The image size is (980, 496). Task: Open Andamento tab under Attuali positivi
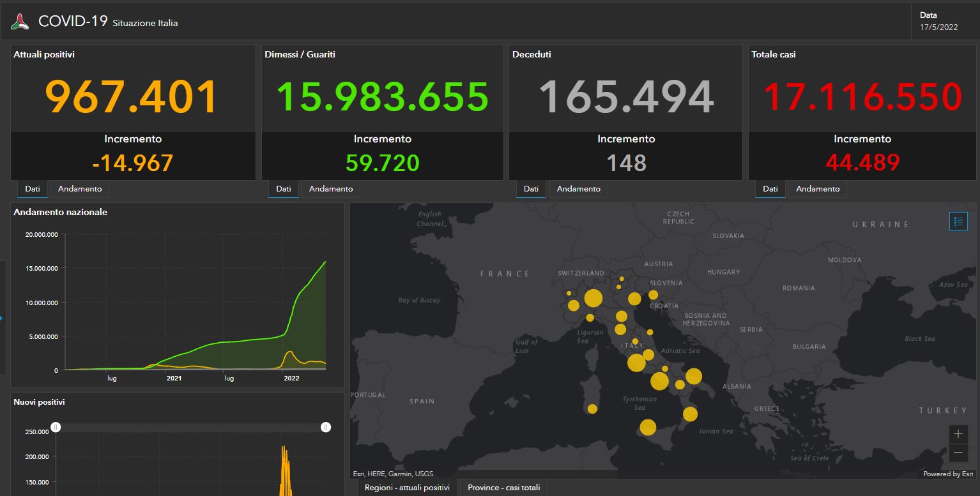tap(80, 189)
